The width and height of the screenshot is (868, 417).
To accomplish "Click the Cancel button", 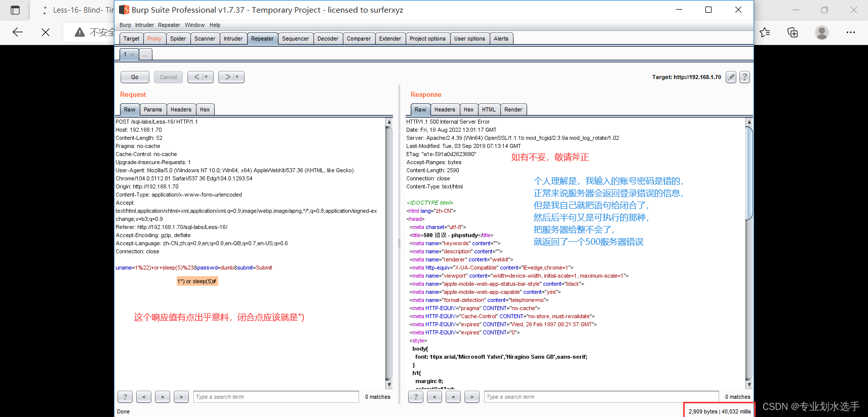I will (168, 77).
